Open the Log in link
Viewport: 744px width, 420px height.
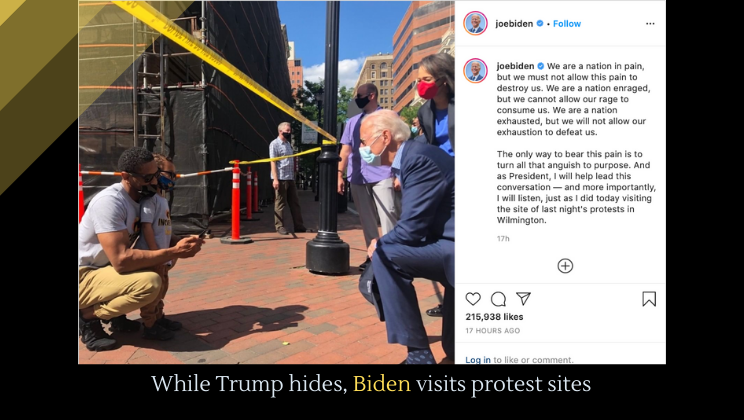tap(478, 360)
